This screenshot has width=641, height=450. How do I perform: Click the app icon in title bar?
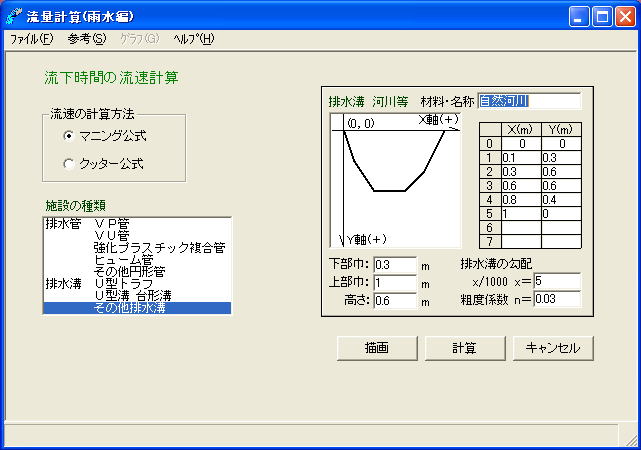pos(14,16)
